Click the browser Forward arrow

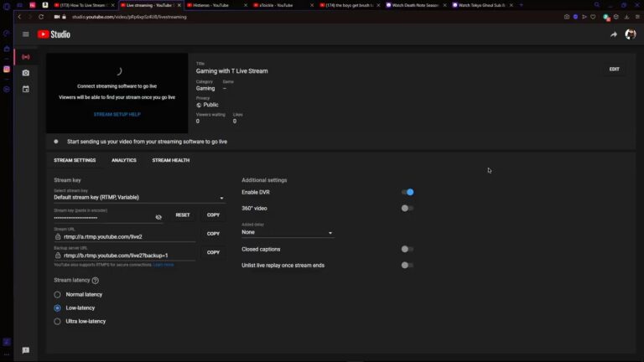coord(29,17)
